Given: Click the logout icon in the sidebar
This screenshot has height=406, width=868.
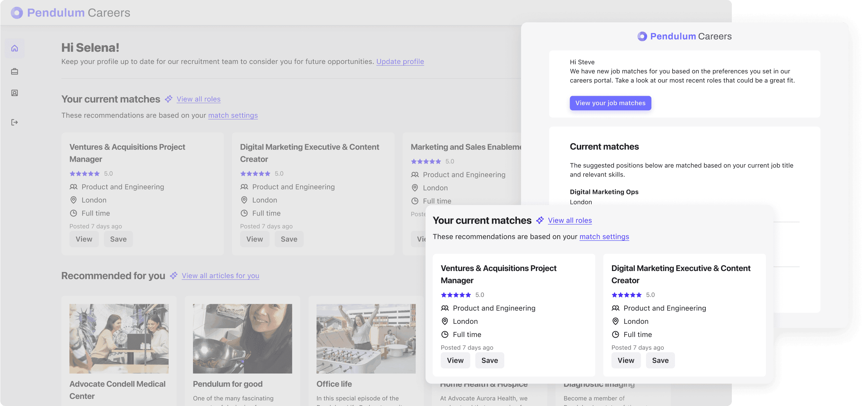Looking at the screenshot, I should (x=15, y=122).
